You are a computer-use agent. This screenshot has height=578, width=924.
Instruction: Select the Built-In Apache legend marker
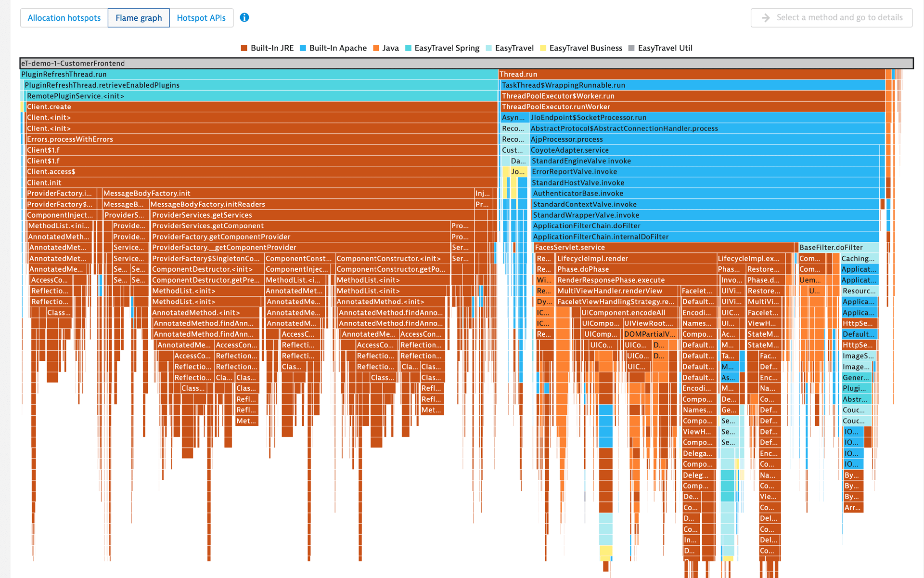pyautogui.click(x=302, y=48)
